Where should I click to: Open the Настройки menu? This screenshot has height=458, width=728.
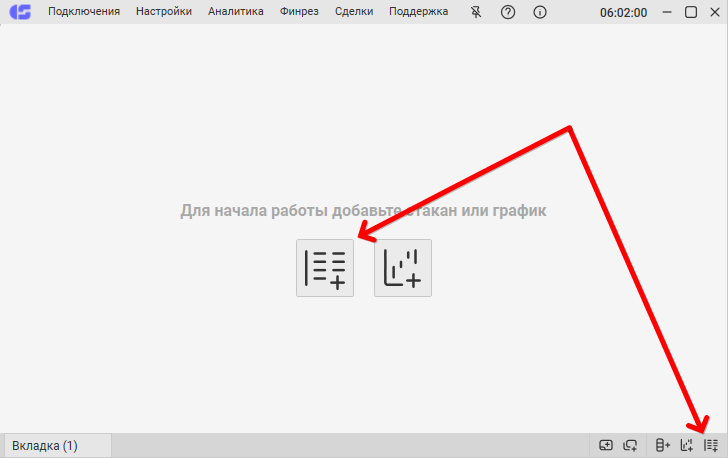tap(164, 12)
